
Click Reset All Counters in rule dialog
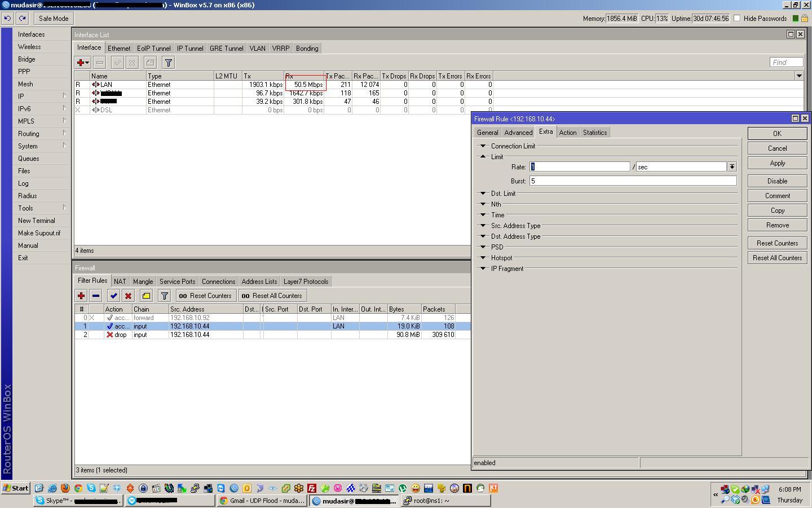coord(777,258)
